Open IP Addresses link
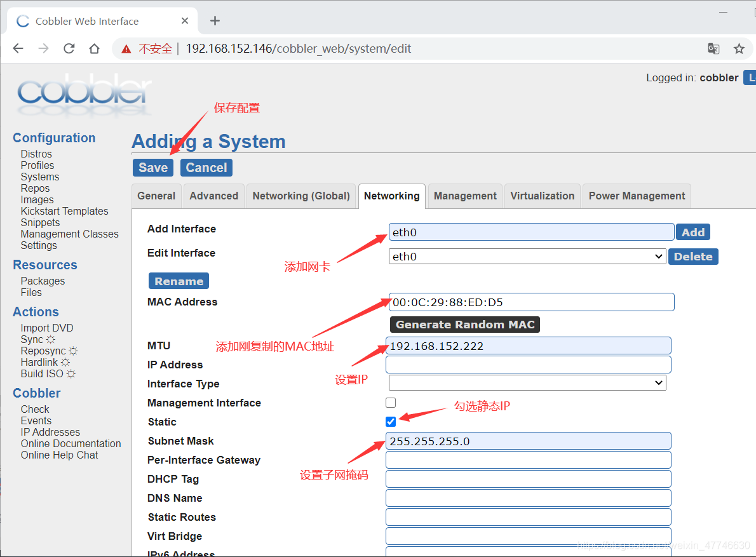756x557 pixels. point(50,433)
